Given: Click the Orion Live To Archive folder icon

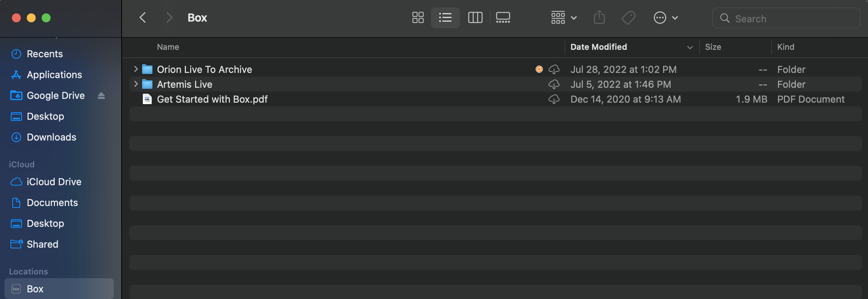Looking at the screenshot, I should click(x=147, y=69).
